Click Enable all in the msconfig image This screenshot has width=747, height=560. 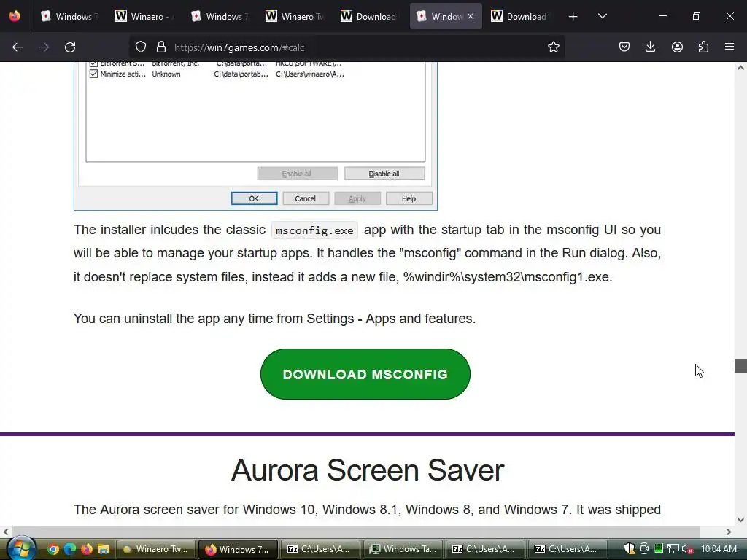click(298, 174)
